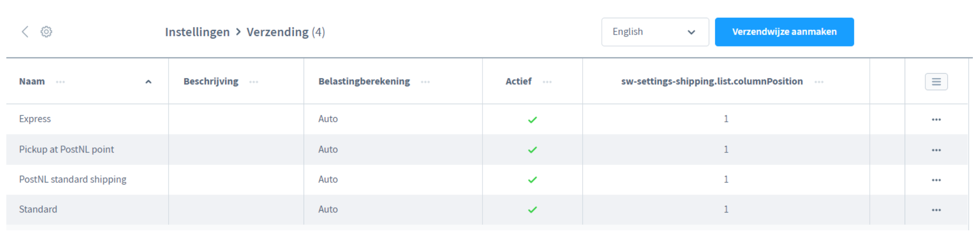The width and height of the screenshot is (980, 243).
Task: Click the settings gear icon
Action: (x=46, y=32)
